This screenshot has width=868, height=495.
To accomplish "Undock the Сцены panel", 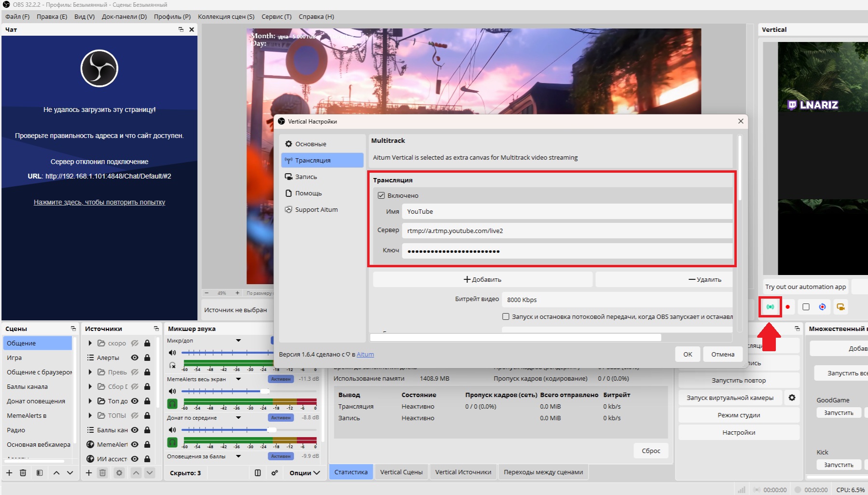I will tap(73, 329).
